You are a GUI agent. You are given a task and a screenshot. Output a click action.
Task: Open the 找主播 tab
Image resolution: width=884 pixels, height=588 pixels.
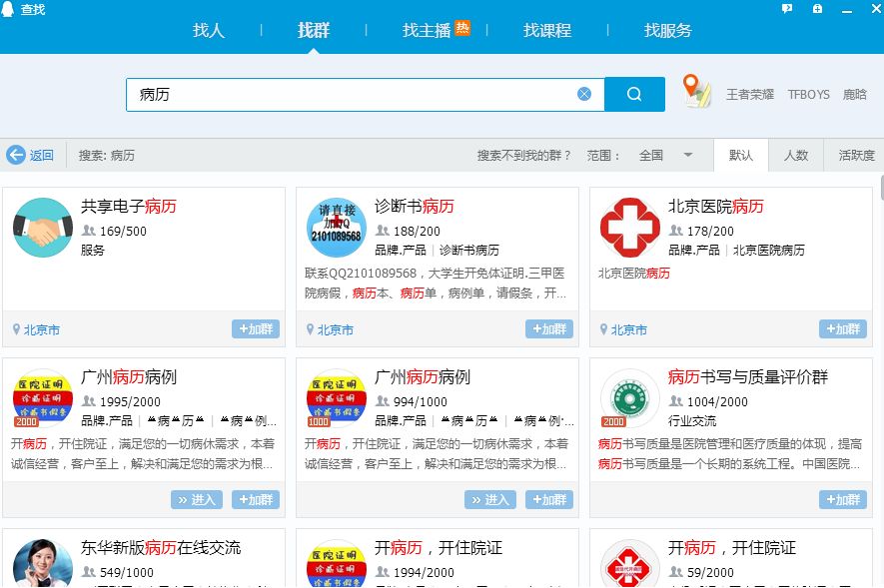pos(427,30)
